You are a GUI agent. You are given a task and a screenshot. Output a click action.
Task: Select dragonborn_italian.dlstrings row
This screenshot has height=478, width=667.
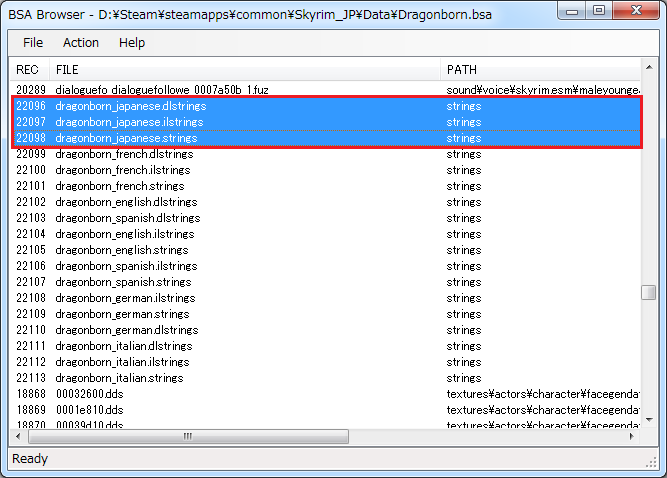325,346
